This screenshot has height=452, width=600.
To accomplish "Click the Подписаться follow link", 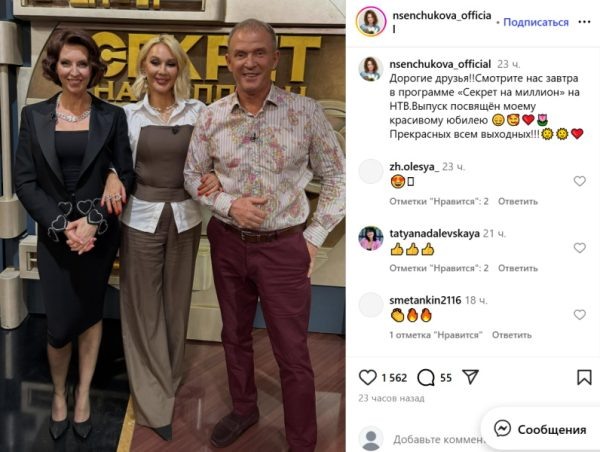I will click(536, 22).
